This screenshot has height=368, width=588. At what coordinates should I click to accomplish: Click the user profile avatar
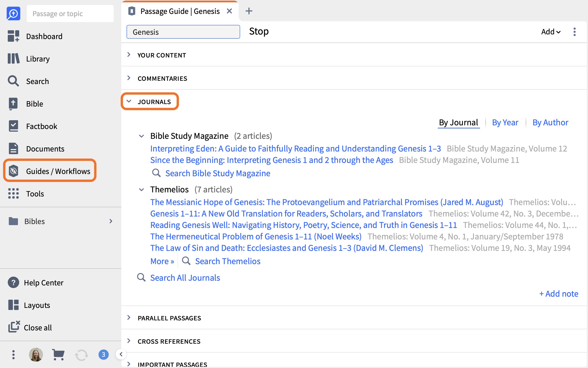click(36, 355)
